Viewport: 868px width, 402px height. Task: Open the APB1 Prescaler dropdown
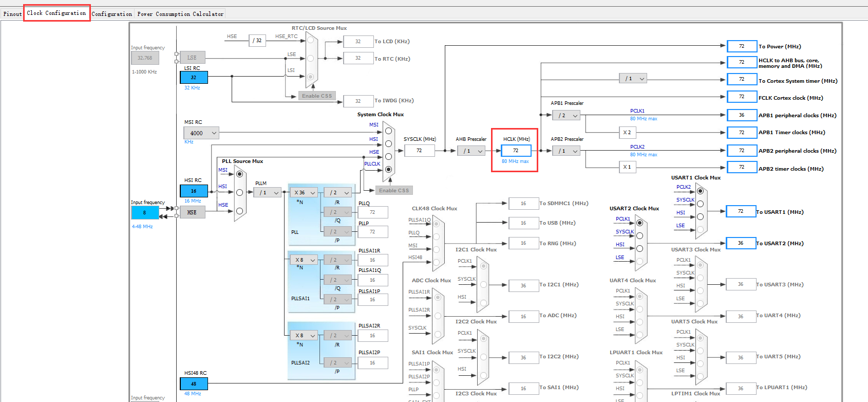click(567, 116)
